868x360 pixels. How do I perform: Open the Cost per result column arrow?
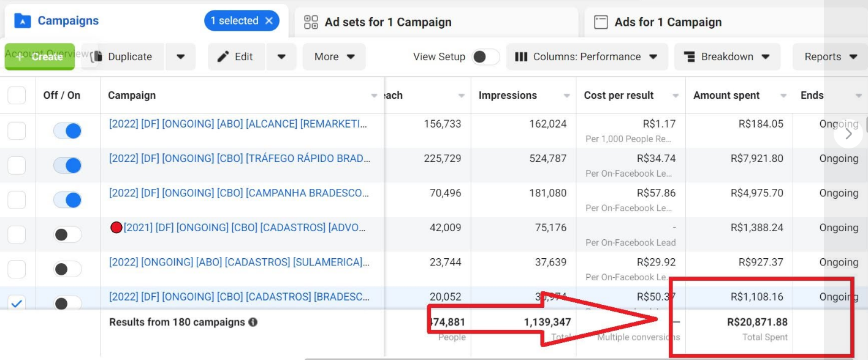(676, 96)
